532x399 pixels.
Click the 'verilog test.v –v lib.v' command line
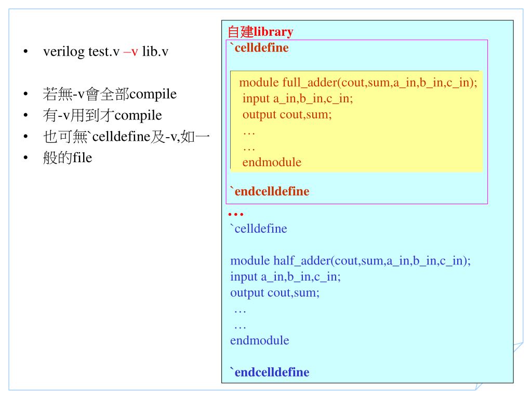(105, 51)
